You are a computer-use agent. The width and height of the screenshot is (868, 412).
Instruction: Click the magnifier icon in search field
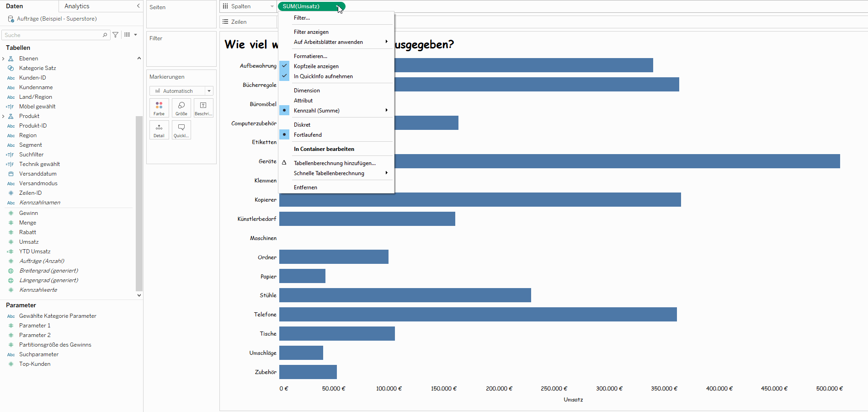click(105, 35)
